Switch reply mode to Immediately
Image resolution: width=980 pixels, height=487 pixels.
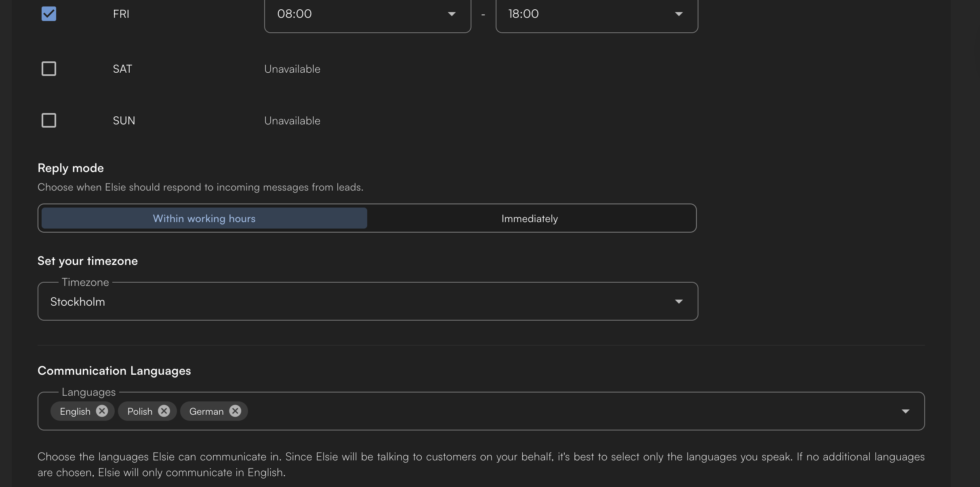(530, 218)
